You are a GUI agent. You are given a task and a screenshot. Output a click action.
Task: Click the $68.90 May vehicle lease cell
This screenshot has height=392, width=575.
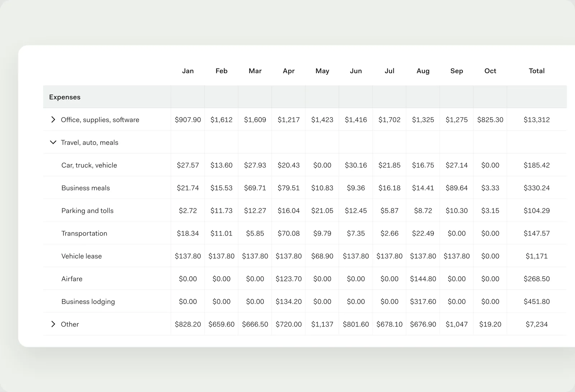coord(322,256)
